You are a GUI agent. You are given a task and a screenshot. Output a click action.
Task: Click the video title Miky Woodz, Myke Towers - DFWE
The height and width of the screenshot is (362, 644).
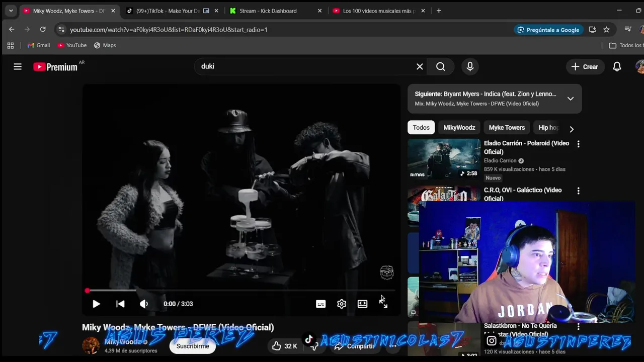click(x=178, y=327)
